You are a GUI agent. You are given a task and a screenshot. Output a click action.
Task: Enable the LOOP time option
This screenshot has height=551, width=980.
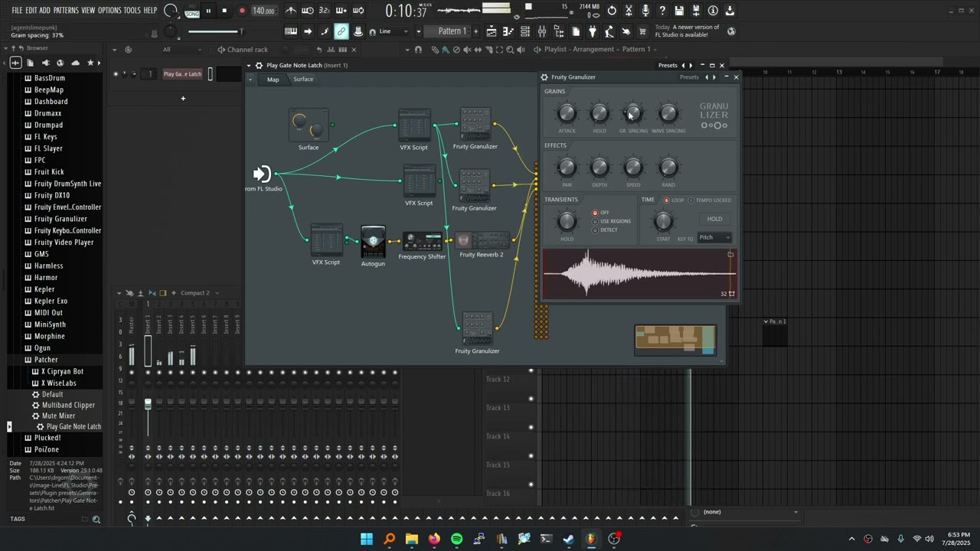coord(666,201)
